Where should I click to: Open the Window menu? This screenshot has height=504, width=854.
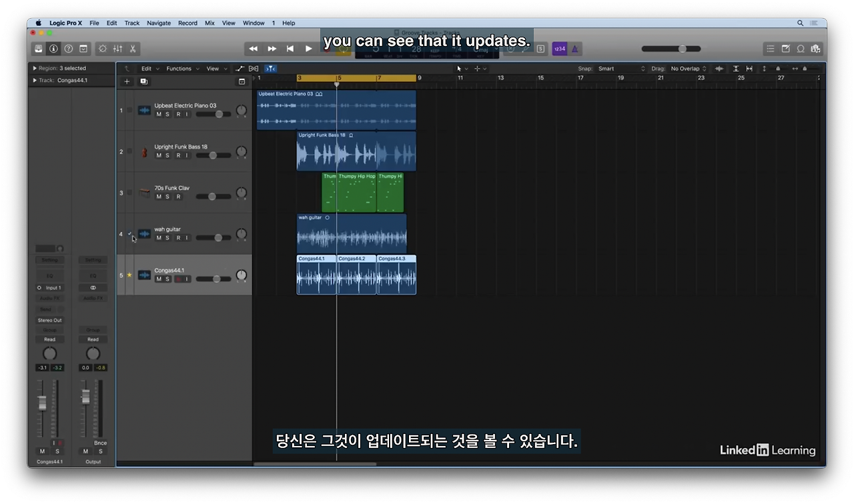click(254, 23)
